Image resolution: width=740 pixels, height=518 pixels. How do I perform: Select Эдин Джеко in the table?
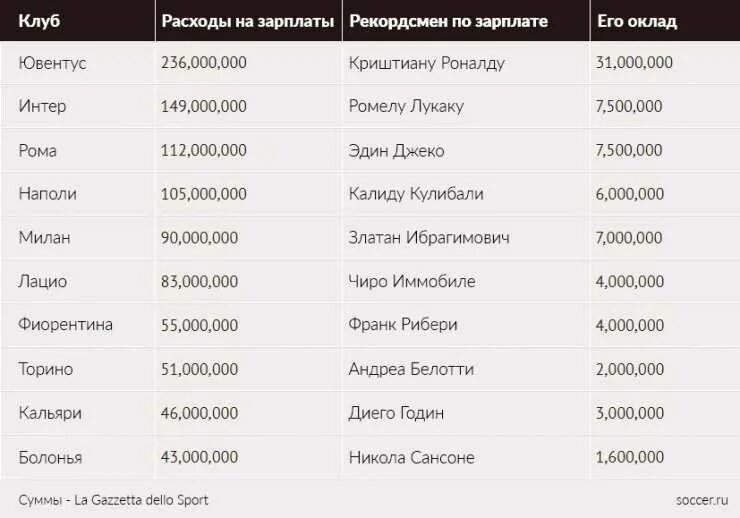click(396, 151)
